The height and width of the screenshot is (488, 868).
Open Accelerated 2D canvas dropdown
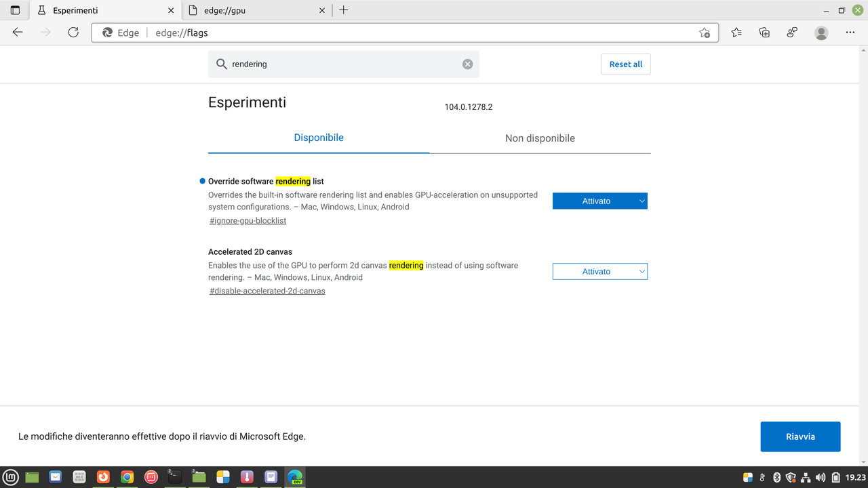[600, 271]
